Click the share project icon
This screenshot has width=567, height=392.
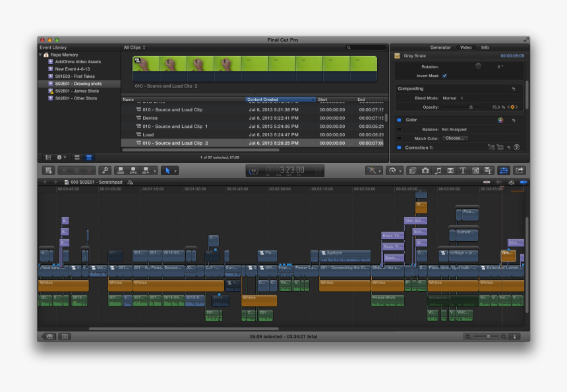tap(520, 171)
